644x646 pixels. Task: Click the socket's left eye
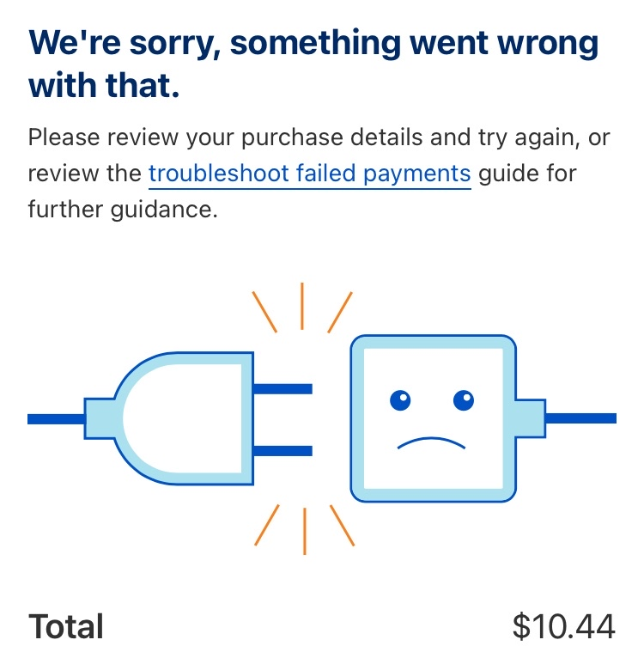tap(401, 399)
